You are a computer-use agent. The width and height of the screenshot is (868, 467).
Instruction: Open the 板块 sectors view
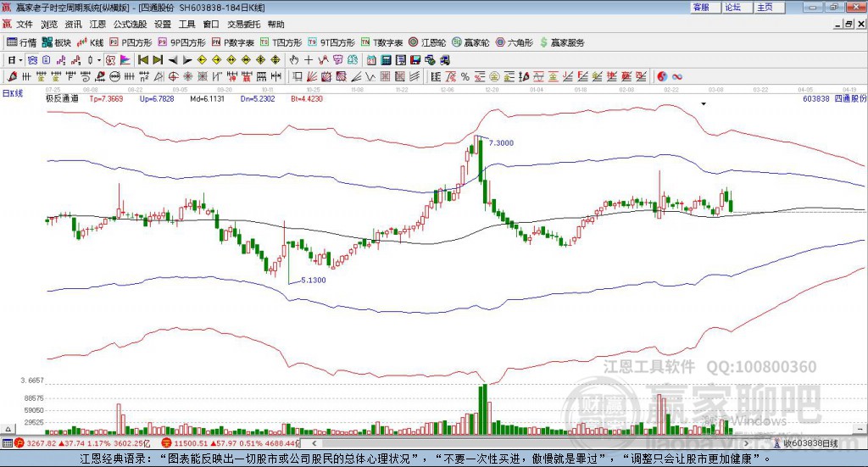point(57,42)
